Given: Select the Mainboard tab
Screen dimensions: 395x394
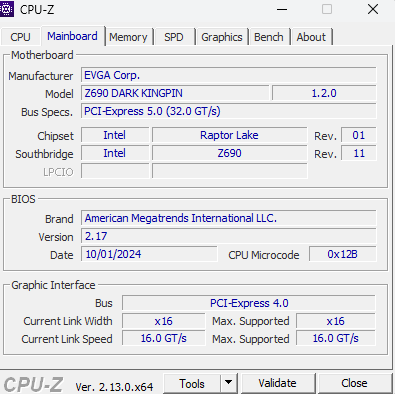Looking at the screenshot, I should tap(72, 36).
